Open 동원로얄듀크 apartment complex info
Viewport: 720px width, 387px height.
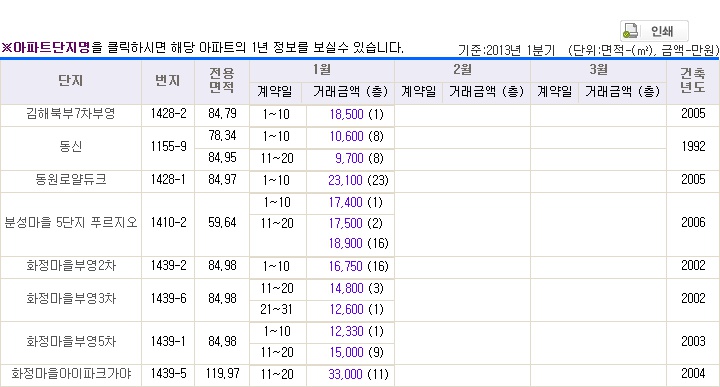click(71, 179)
